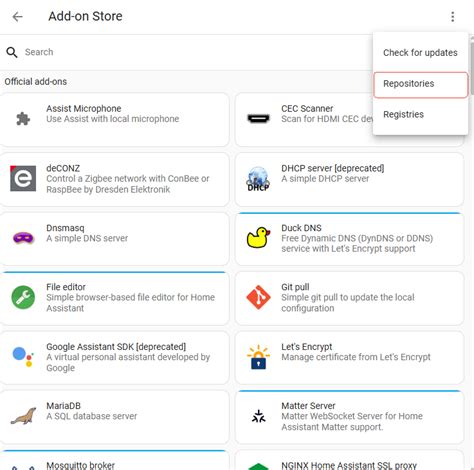Click the three-dot overflow menu icon

click(452, 16)
